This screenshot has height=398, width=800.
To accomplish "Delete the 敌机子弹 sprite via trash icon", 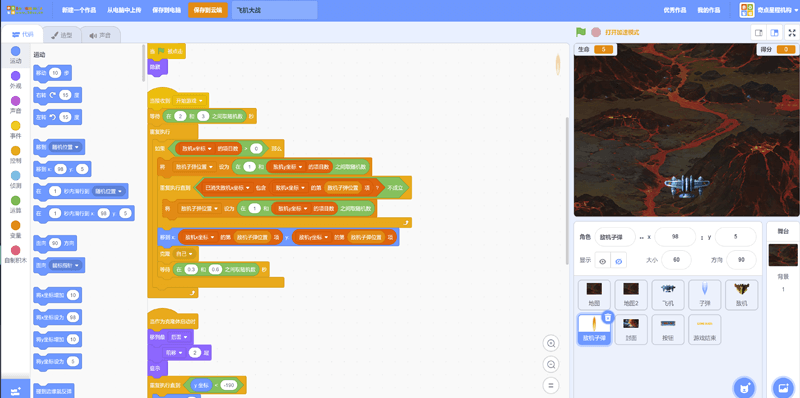I will coord(607,317).
